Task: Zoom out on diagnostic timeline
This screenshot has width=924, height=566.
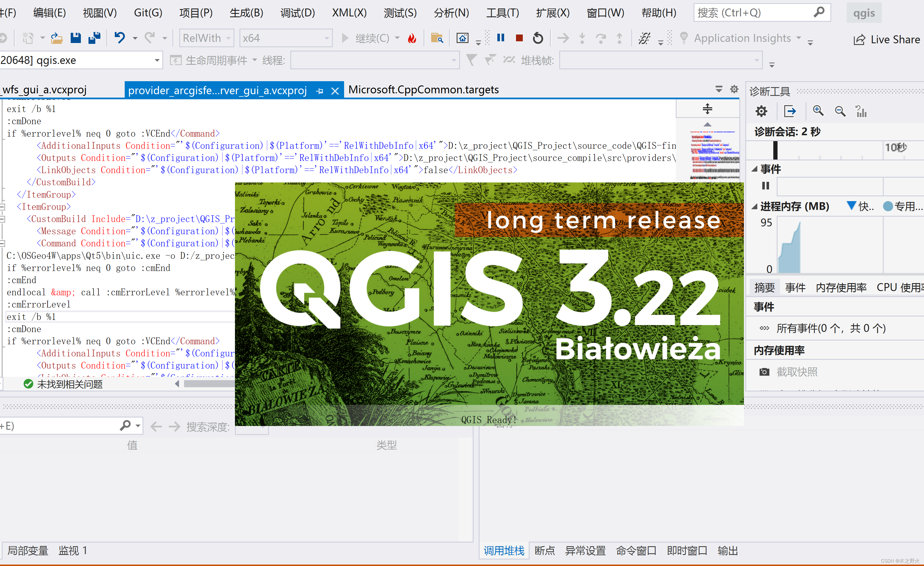Action: (x=840, y=111)
